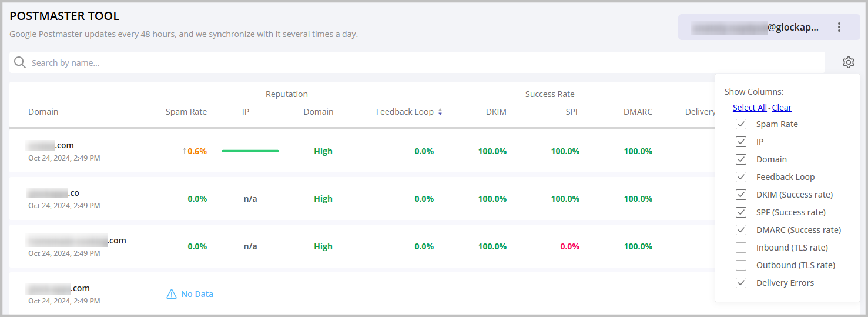Click the Select All link

point(749,108)
